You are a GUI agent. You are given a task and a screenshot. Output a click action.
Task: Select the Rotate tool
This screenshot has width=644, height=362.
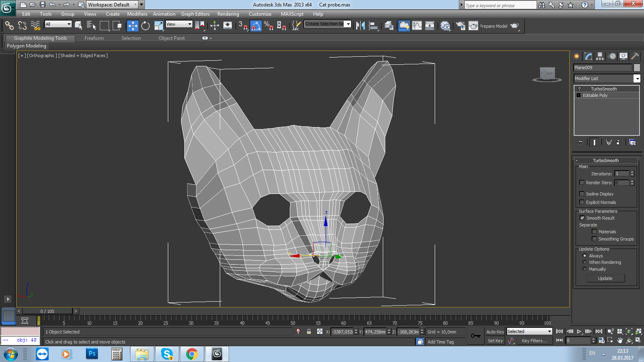pos(145,26)
